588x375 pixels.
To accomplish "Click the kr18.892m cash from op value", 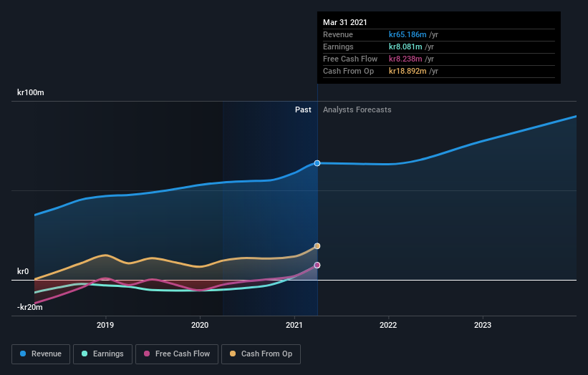I will pos(408,71).
